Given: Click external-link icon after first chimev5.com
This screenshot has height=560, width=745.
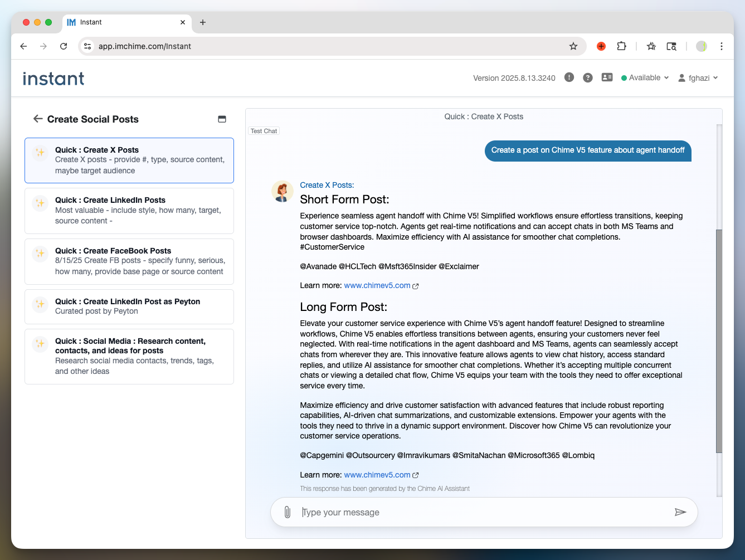Looking at the screenshot, I should click(x=415, y=286).
